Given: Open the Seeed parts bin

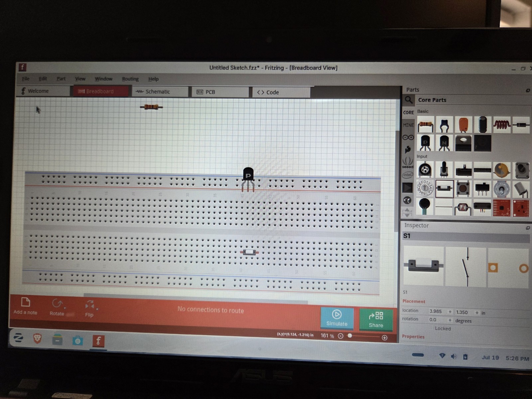Looking at the screenshot, I should (x=408, y=162).
